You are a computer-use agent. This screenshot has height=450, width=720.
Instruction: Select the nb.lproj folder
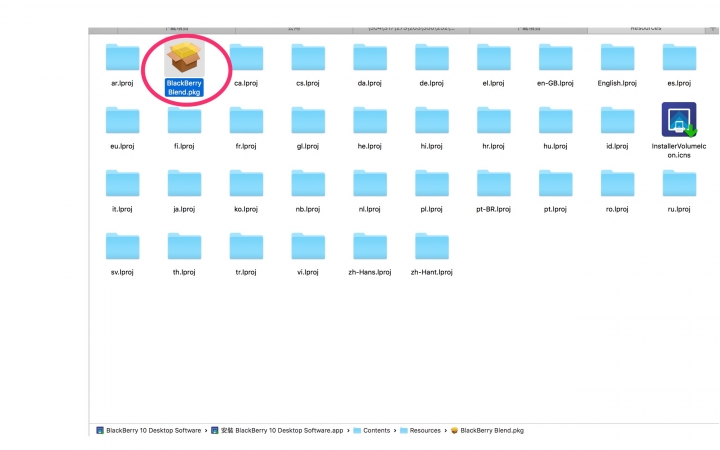[308, 183]
